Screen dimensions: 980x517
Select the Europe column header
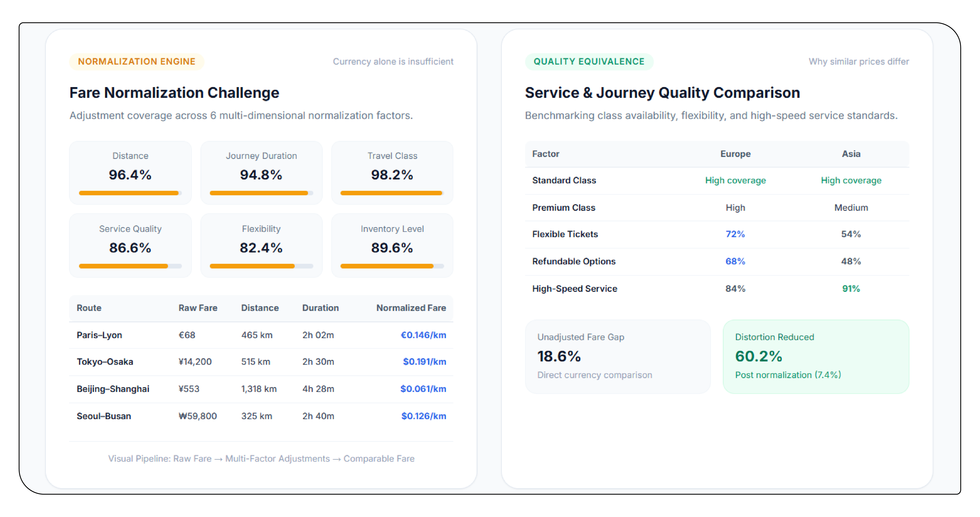coord(735,154)
